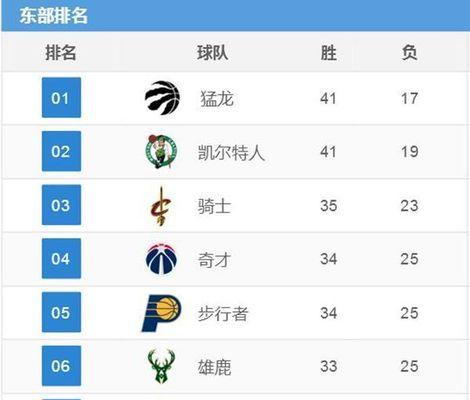Click the 东部排名 header tab

click(x=54, y=16)
